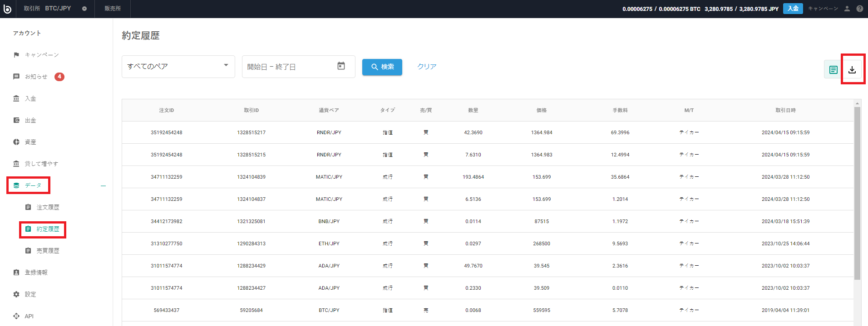Click price 268500
Viewport: 868px width, 326px height.
pyautogui.click(x=542, y=243)
